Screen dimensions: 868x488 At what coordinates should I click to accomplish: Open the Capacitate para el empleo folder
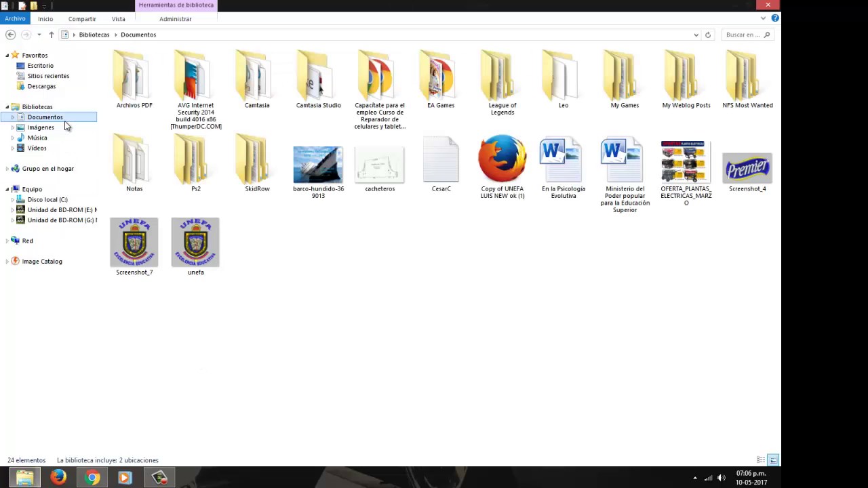[380, 89]
